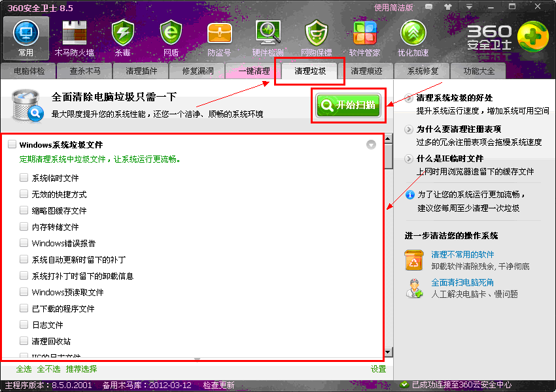Switch to 功能大全 tab

[x=479, y=71]
